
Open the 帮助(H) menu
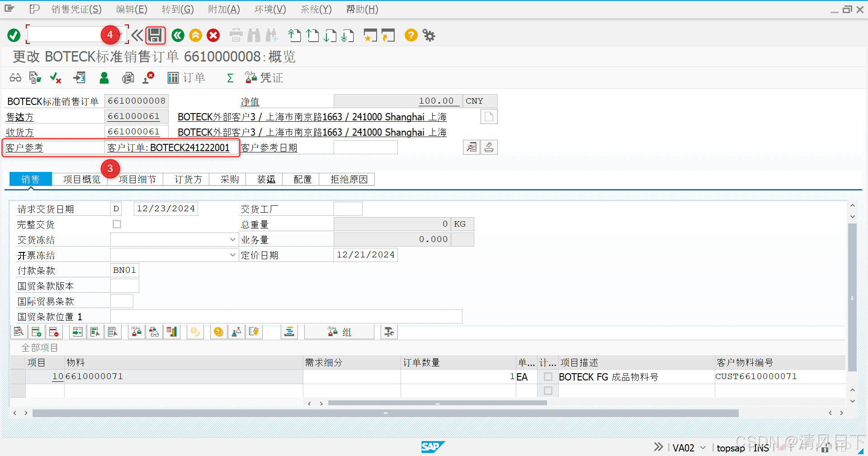pos(362,9)
